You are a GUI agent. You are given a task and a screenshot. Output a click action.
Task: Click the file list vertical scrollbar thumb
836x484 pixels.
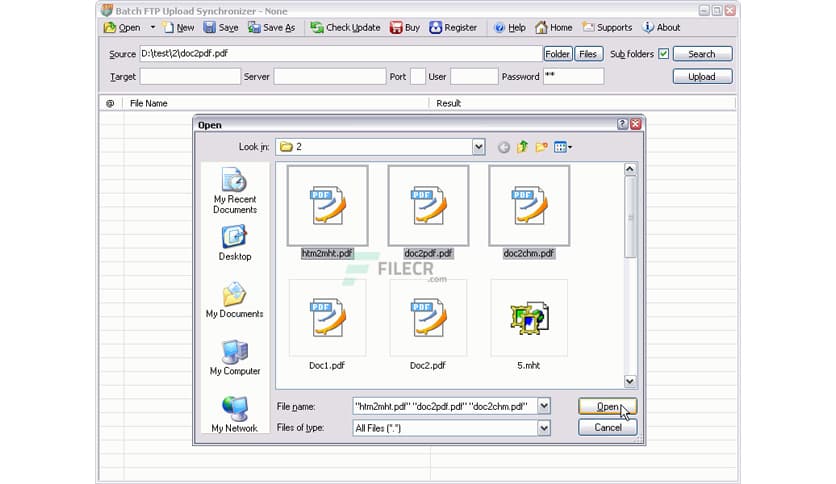click(630, 217)
